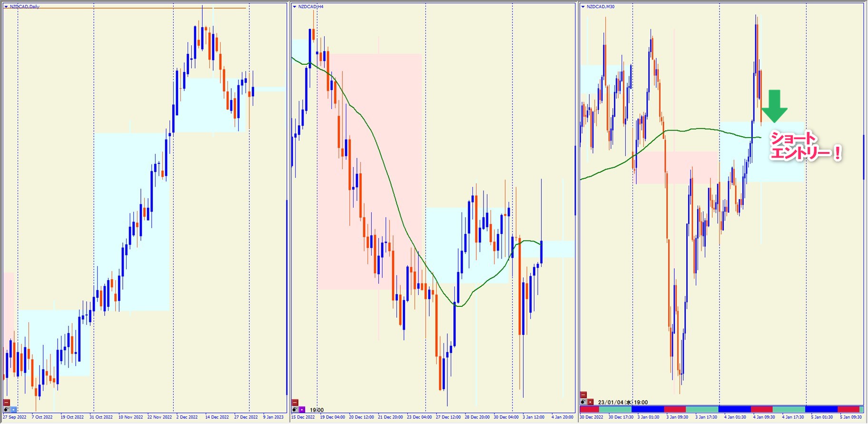The image size is (868, 424).
Task: Click the red minus button on H4 chart
Action: (x=295, y=403)
